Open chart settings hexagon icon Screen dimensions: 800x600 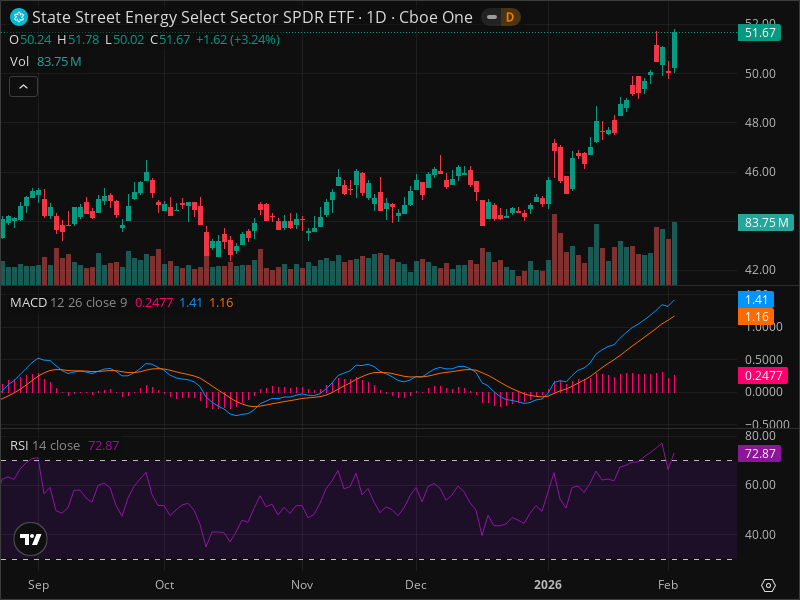768,585
